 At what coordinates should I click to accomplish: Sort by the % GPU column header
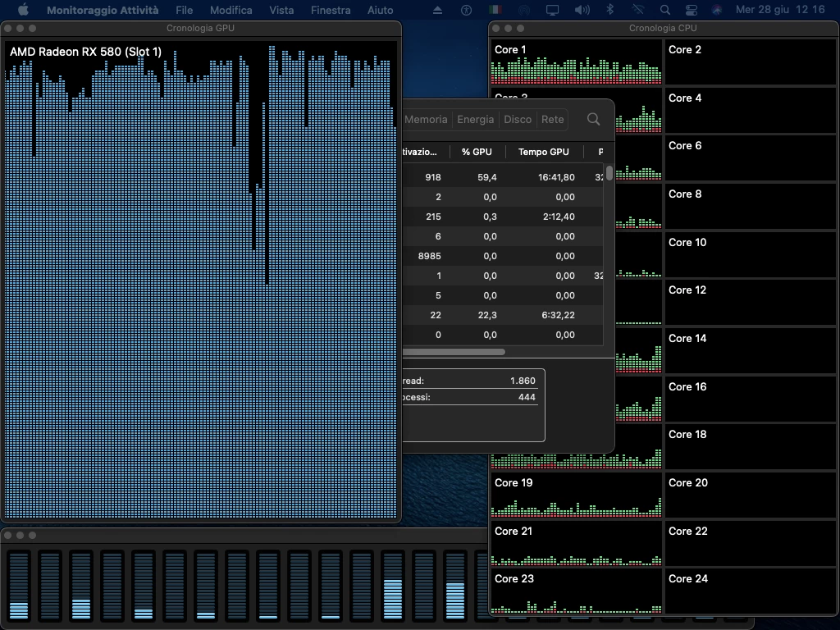click(477, 152)
